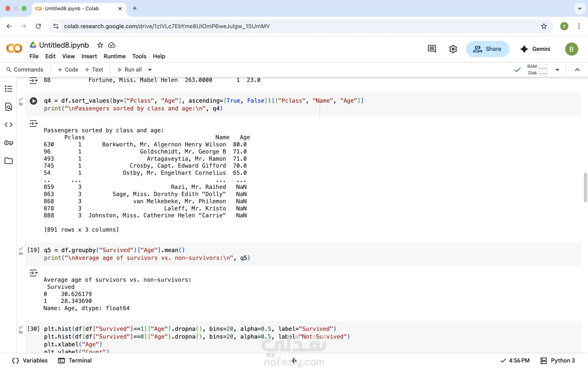Viewport: 588px width, 368px height.
Task: Open the Files folder icon in sidebar
Action: tap(9, 161)
